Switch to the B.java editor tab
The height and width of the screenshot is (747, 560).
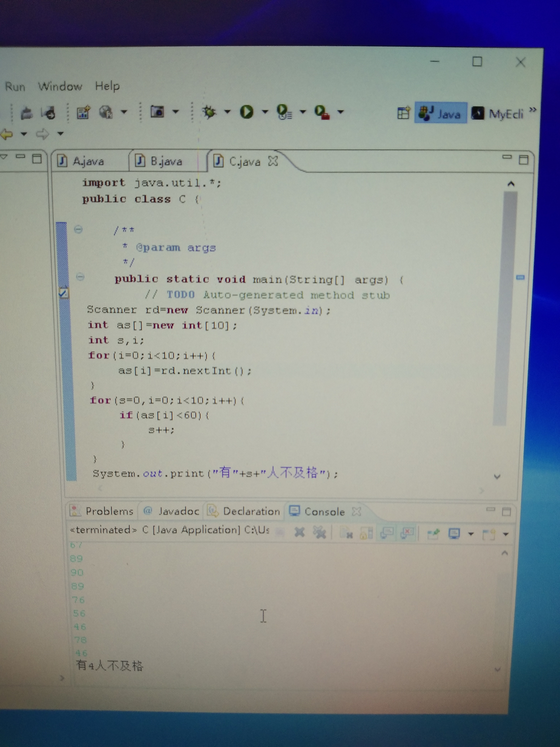pyautogui.click(x=166, y=161)
